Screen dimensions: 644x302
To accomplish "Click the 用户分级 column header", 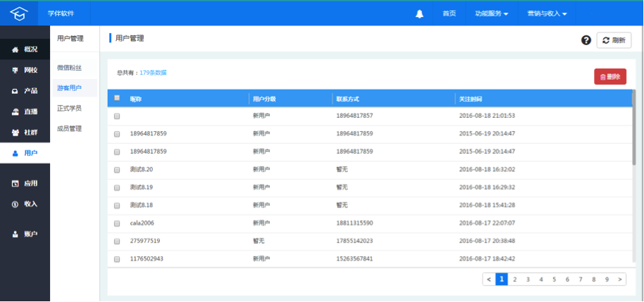I will tap(264, 99).
